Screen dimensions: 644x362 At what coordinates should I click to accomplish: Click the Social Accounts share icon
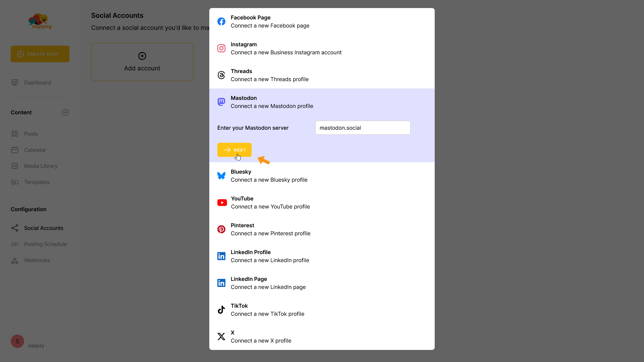(x=15, y=228)
